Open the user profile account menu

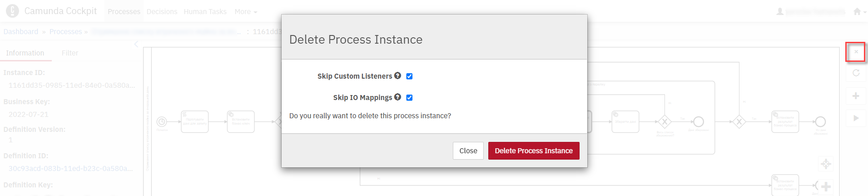tap(811, 12)
